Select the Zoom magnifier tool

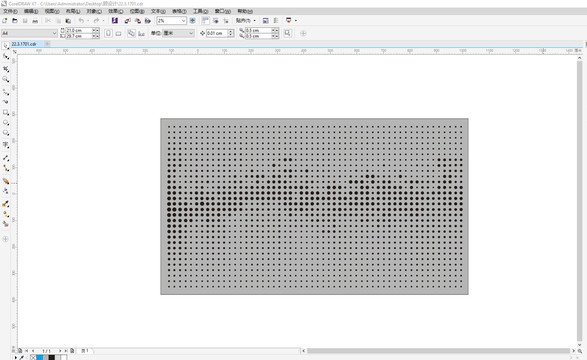[6, 79]
